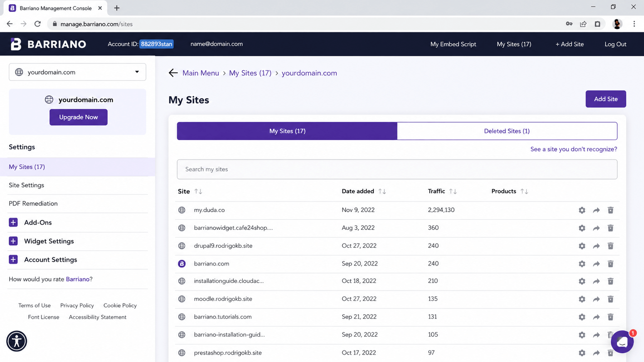Click the Upgrade Now button
Image resolution: width=644 pixels, height=362 pixels.
point(78,117)
